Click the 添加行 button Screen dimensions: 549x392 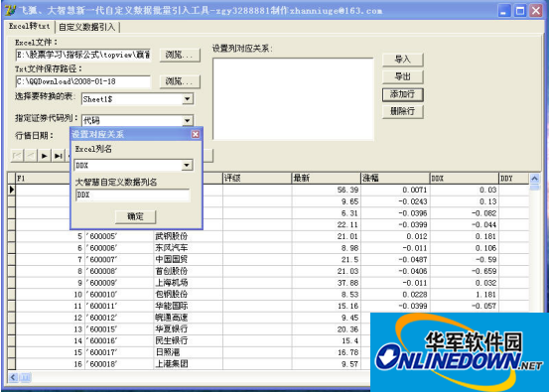[x=403, y=94]
